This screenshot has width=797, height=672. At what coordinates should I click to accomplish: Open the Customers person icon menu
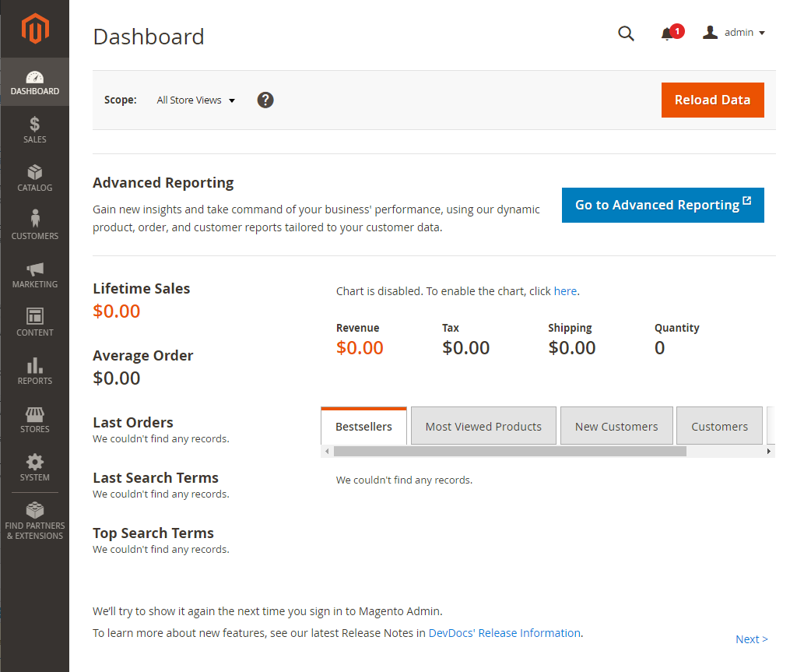tap(35, 220)
